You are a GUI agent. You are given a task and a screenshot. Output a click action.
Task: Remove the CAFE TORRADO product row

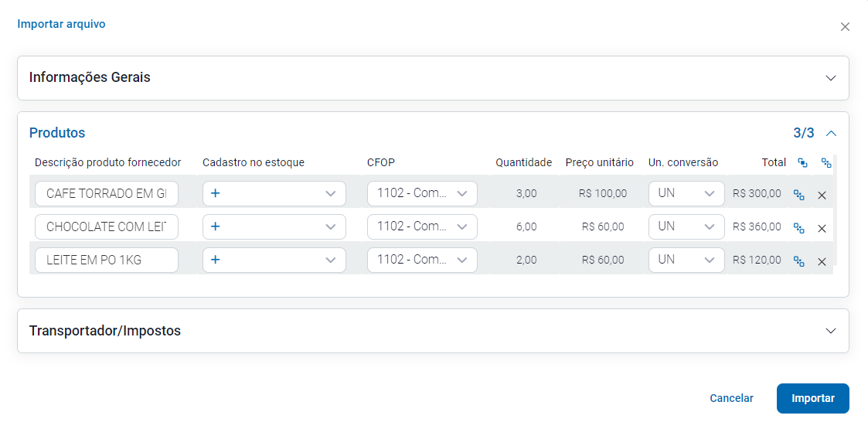(822, 195)
